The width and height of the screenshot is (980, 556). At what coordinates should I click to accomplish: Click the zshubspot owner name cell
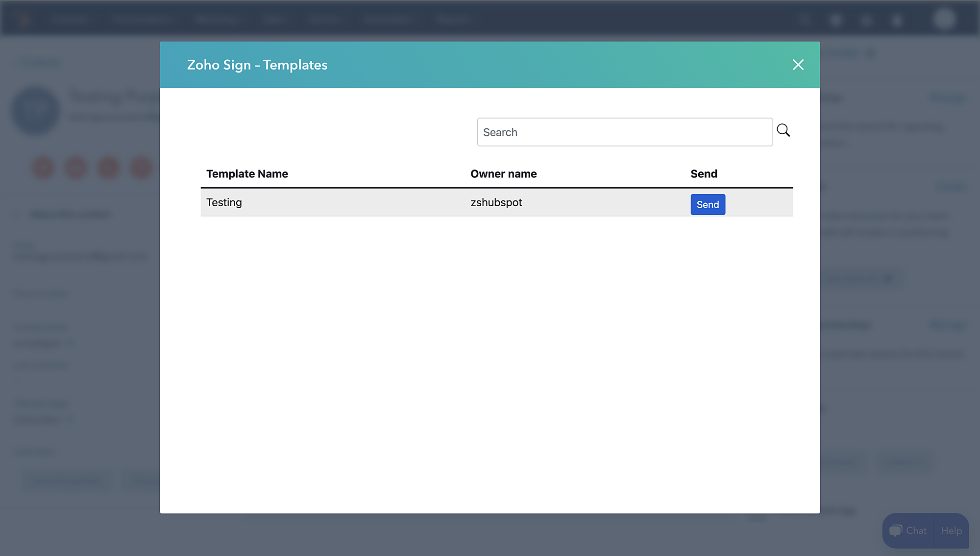[x=496, y=202]
